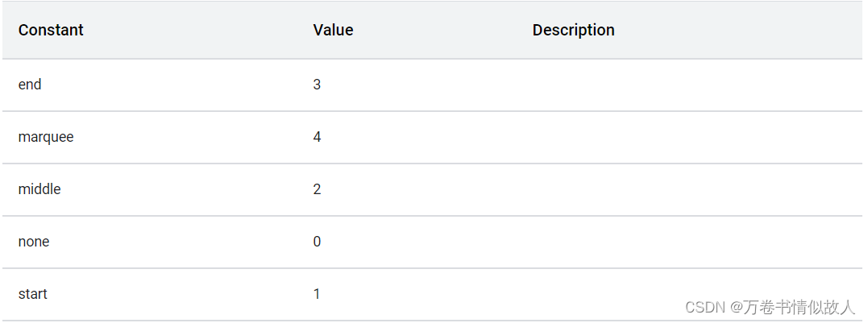This screenshot has height=323, width=868.
Task: Click value 1 in start row
Action: point(317,294)
